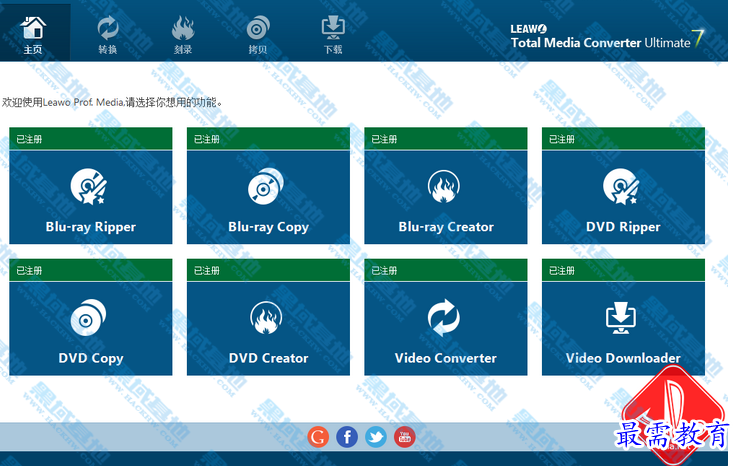This screenshot has width=738, height=466.
Task: Click the Blu-ray Creator label
Action: pyautogui.click(x=446, y=227)
